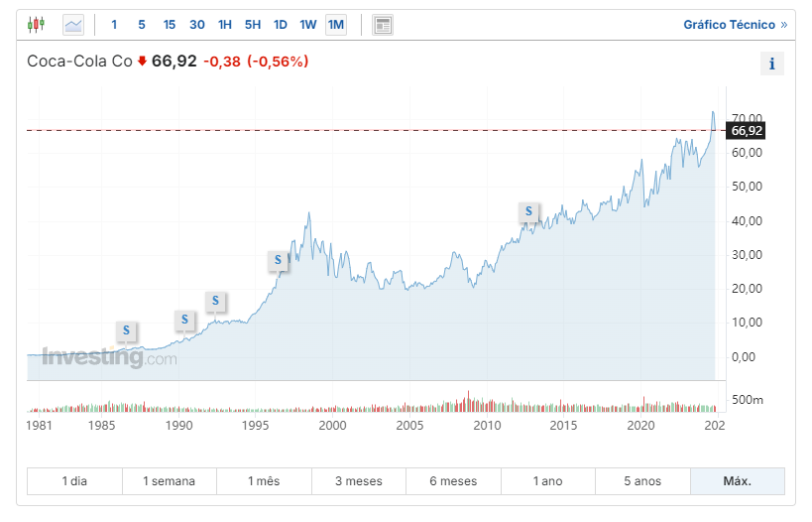
Task: Click the dividend marker near 2012
Action: click(529, 211)
